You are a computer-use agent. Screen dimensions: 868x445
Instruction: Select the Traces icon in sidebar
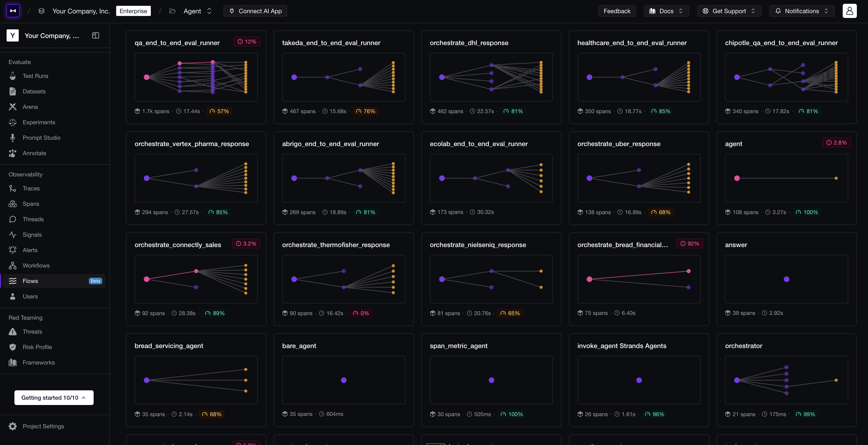[12, 188]
